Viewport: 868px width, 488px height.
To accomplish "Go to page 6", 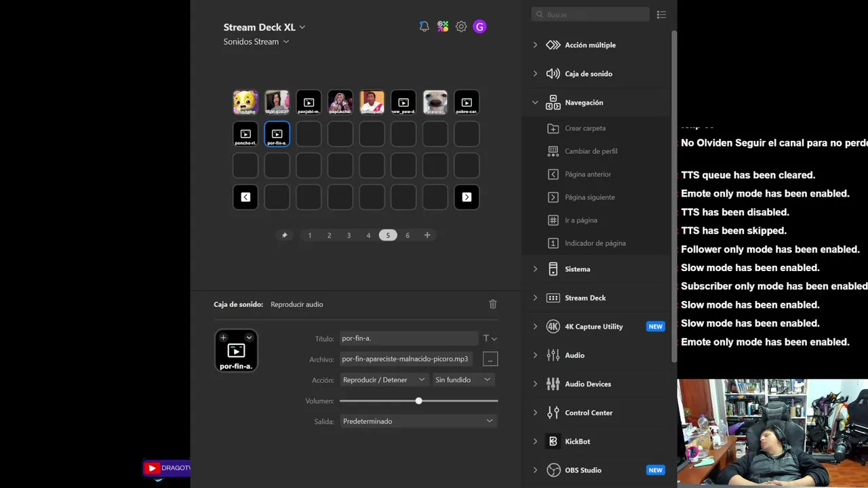I will (x=408, y=235).
